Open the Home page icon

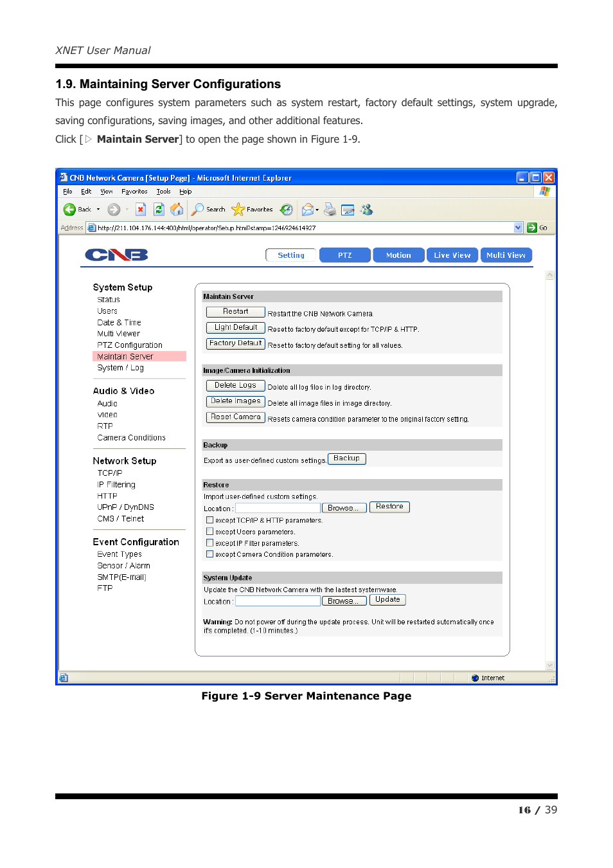tap(177, 210)
